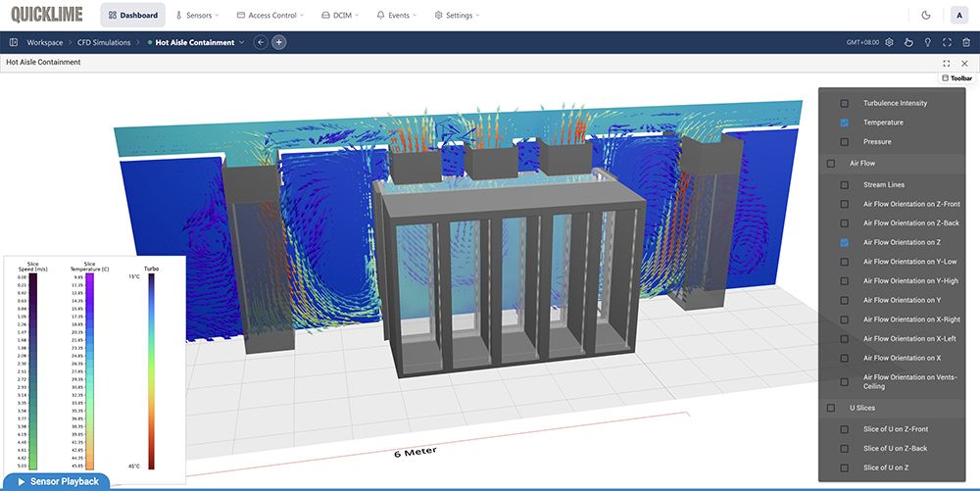
Task: Go to CFD Simulations breadcrumb link
Action: coord(105,43)
